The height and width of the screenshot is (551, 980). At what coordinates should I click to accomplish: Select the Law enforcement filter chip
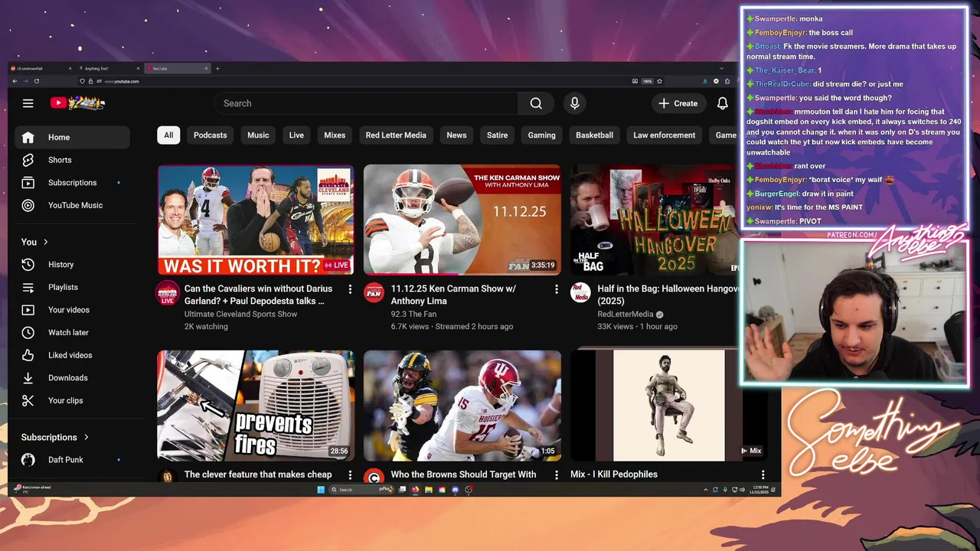[664, 135]
